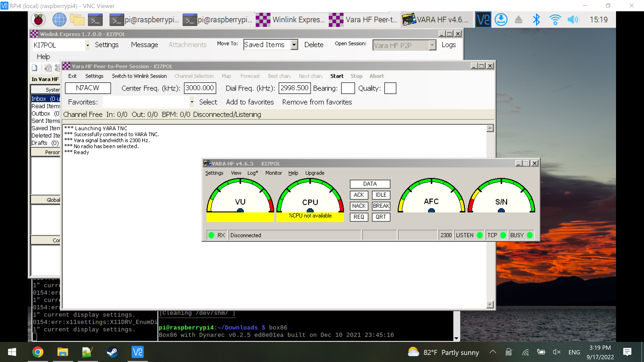This screenshot has height=362, width=644.
Task: Click the Center Freq. field showing 3000.000
Action: 200,88
